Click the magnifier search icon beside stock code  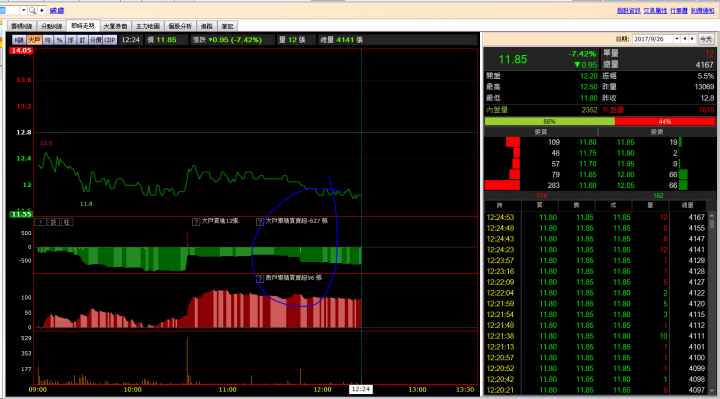coord(32,10)
